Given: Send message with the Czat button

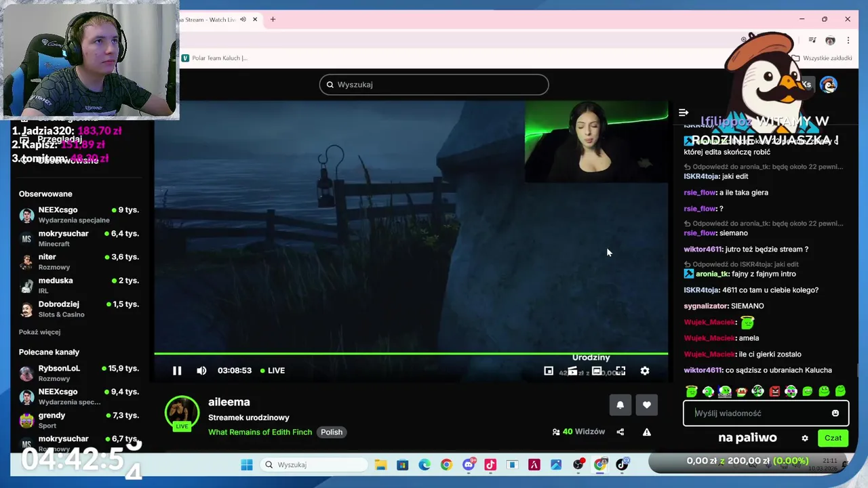Looking at the screenshot, I should [x=833, y=438].
